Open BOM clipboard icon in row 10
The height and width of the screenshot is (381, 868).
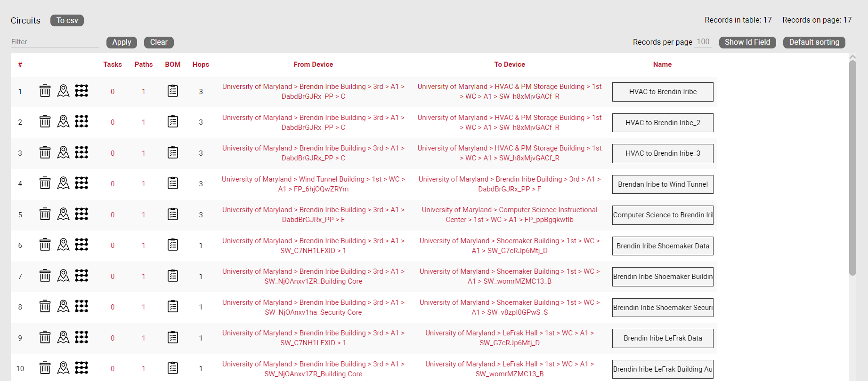point(173,368)
